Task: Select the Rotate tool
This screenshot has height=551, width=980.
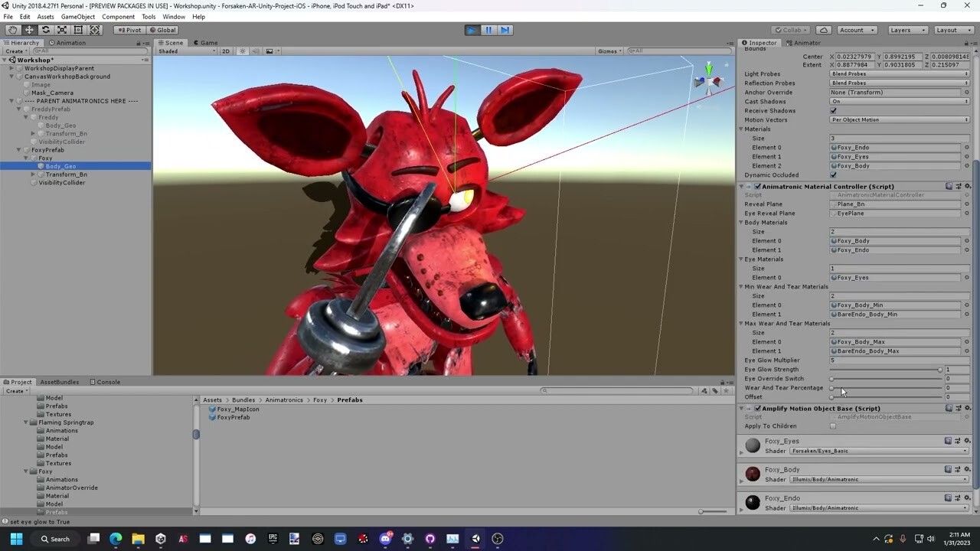Action: tap(45, 29)
